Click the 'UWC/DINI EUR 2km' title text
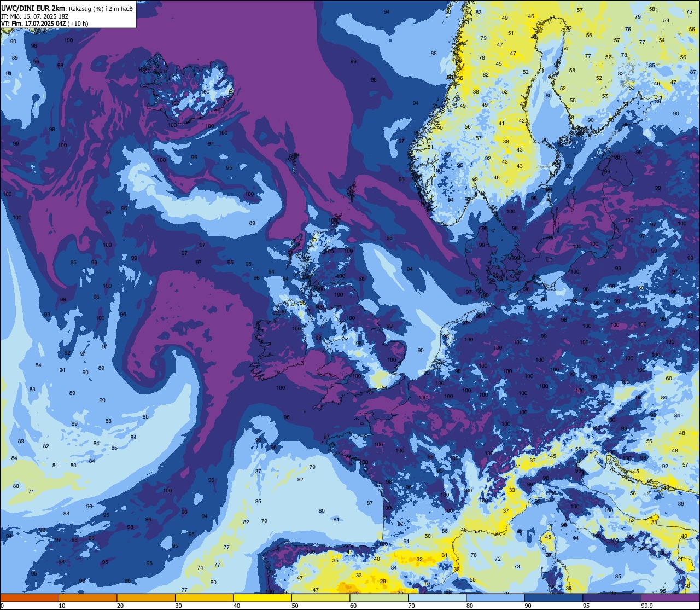This screenshot has height=610, width=700. [32, 8]
